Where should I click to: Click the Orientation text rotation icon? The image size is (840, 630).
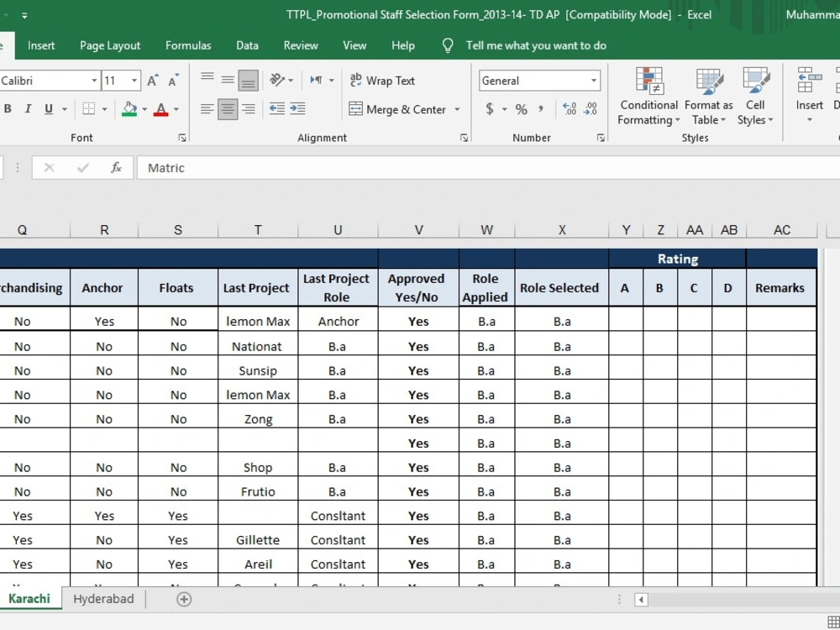point(277,81)
